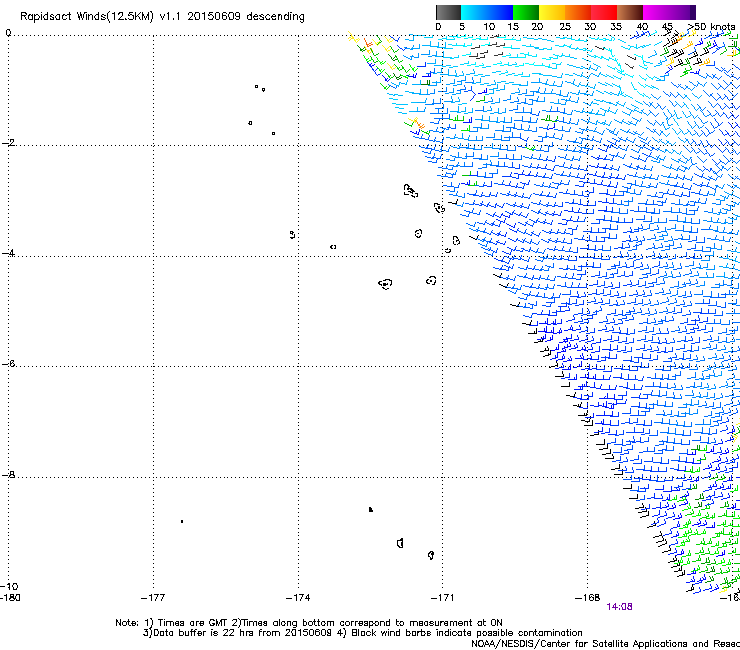Click the NOAA/NESDIS credit line
740x650 pixels.
pyautogui.click(x=605, y=644)
